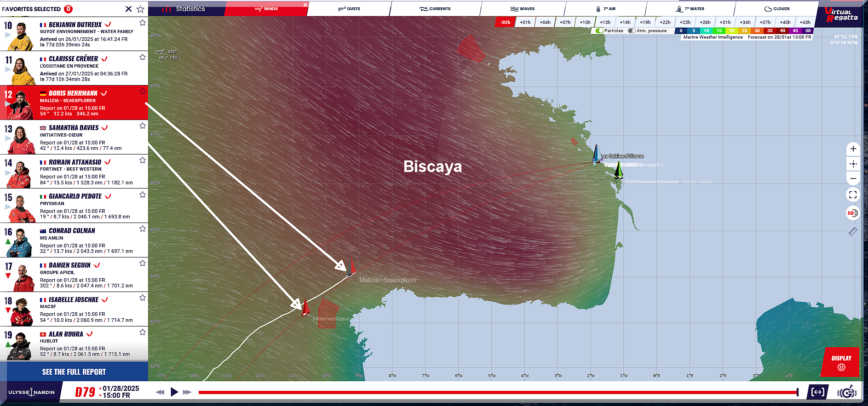The image size is (868, 406).
Task: Close the WINDS weather layer tab
Action: coord(305,5)
